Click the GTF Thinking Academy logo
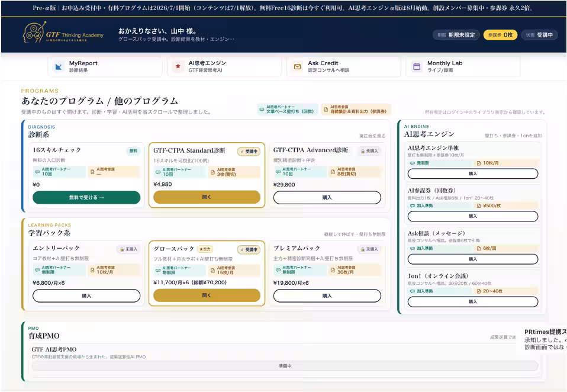Viewport: 567px width, 392px height. pos(63,33)
